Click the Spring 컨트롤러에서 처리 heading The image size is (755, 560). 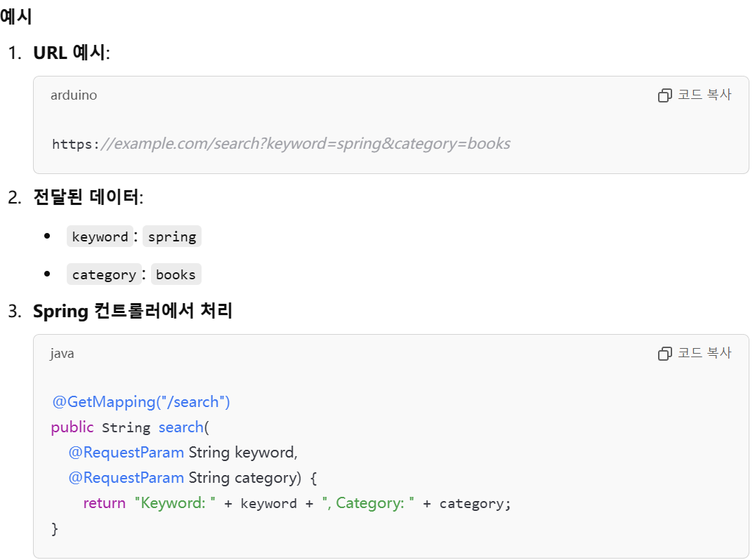(x=132, y=311)
